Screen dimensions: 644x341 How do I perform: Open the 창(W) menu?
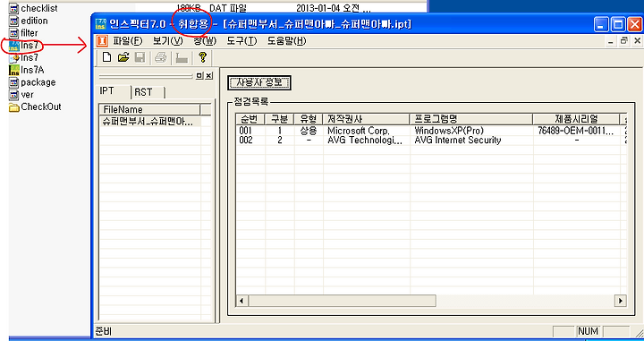205,40
